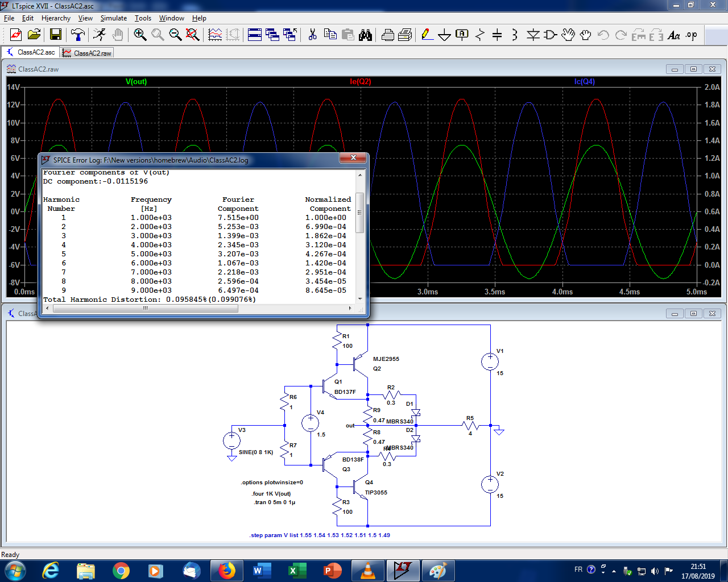Select the Inductor component tool

[515, 35]
